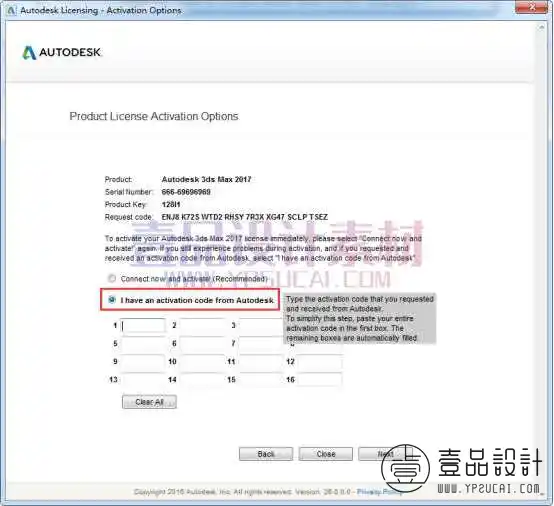Click activation code field 3
The width and height of the screenshot is (554, 506).
click(x=261, y=325)
